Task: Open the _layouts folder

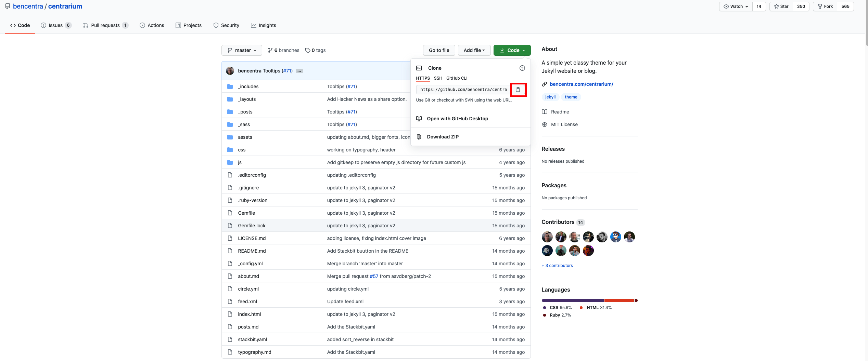Action: (247, 99)
